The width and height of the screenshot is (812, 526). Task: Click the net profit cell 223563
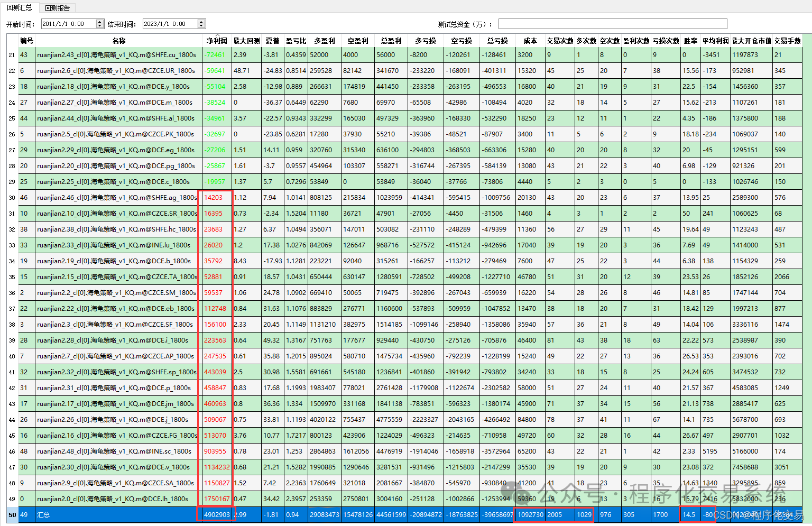(x=217, y=340)
